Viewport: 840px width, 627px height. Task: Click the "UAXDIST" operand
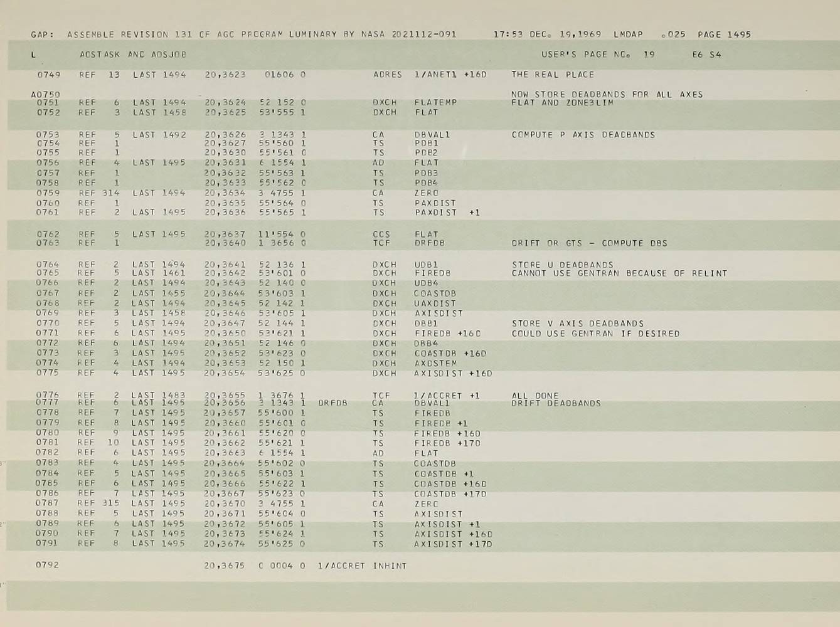[x=435, y=303]
